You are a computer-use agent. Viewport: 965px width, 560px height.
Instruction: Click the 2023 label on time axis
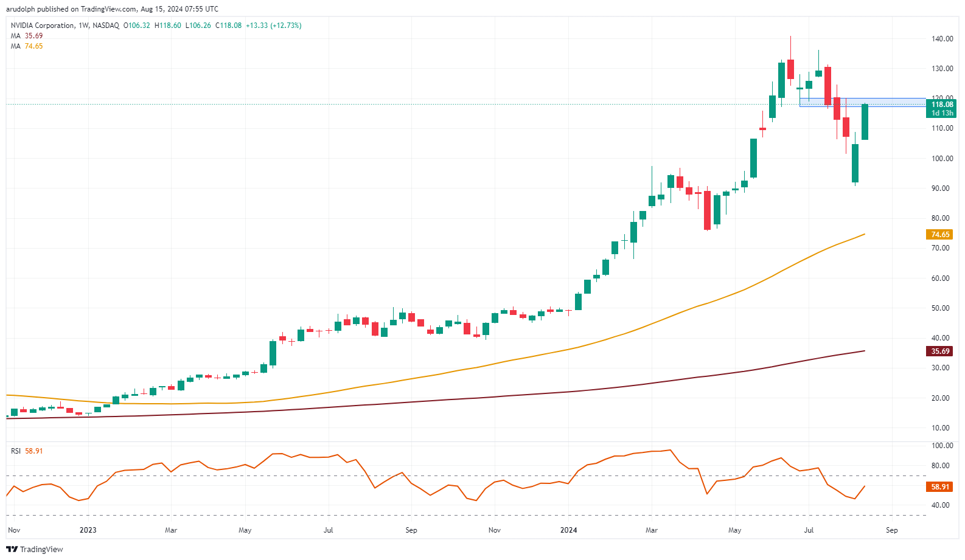pyautogui.click(x=88, y=530)
